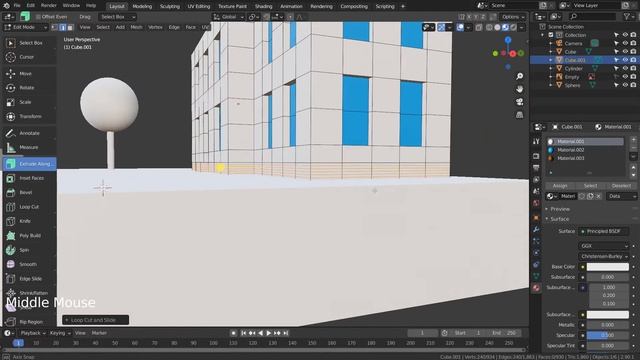Hide the Camera in outliner viewport
Image resolution: width=640 pixels, height=360 pixels.
coord(624,43)
